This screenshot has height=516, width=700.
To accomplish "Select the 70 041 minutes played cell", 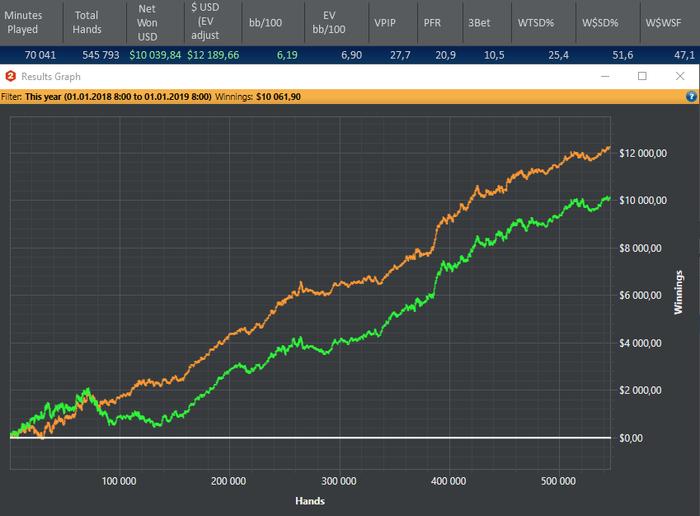I will [x=40, y=55].
